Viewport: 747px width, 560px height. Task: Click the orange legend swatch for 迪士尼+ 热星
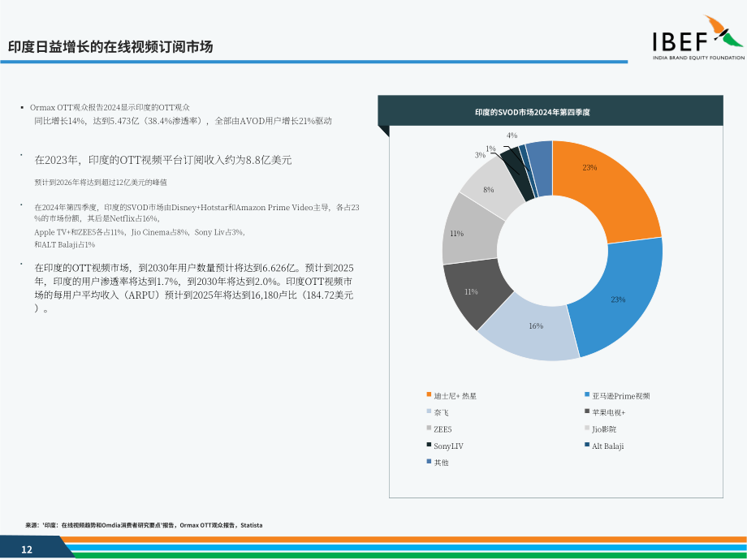point(429,394)
